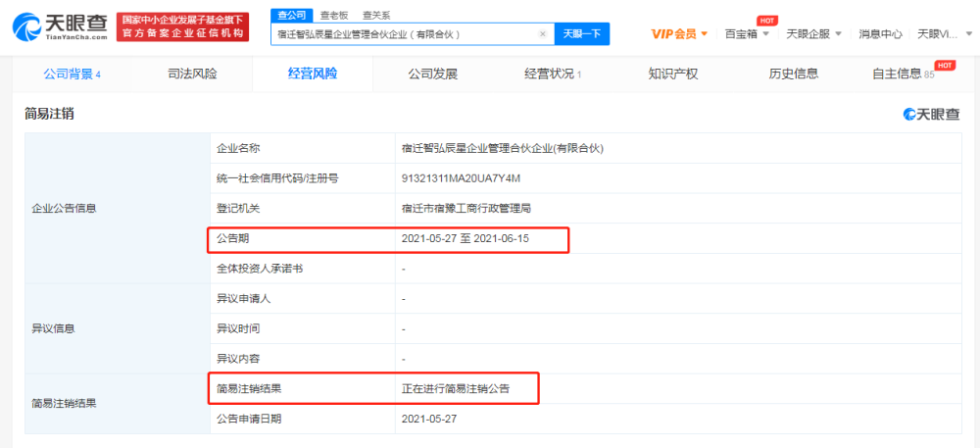Open the 百宝箱 dropdown menu
Viewport: 980px width, 448px height.
(x=746, y=33)
